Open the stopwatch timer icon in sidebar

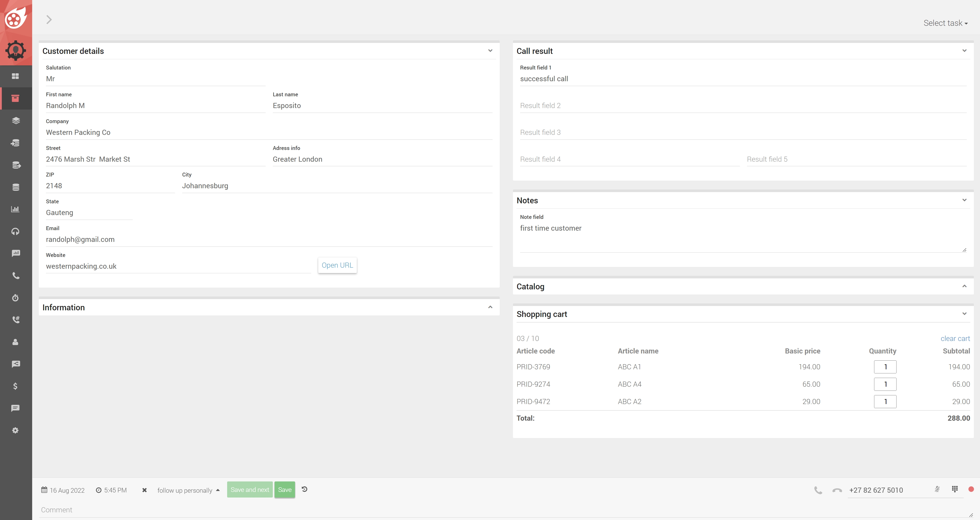pos(15,298)
